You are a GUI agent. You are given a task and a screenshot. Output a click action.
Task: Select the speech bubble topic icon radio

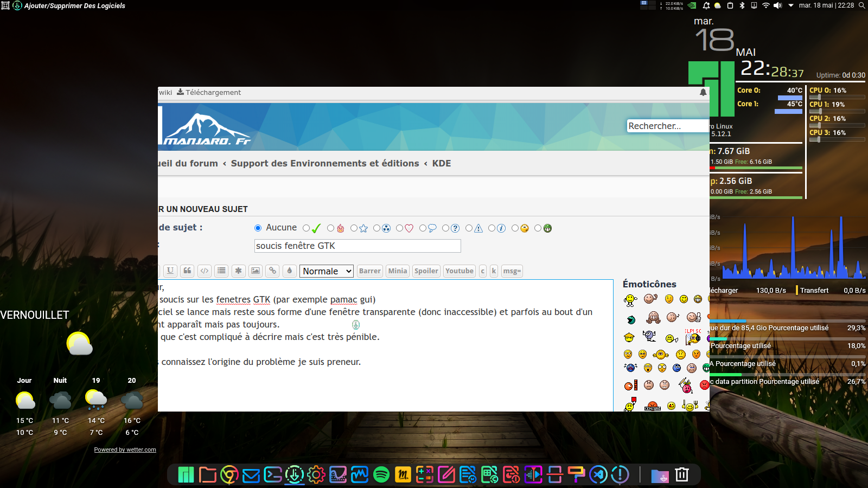point(423,228)
